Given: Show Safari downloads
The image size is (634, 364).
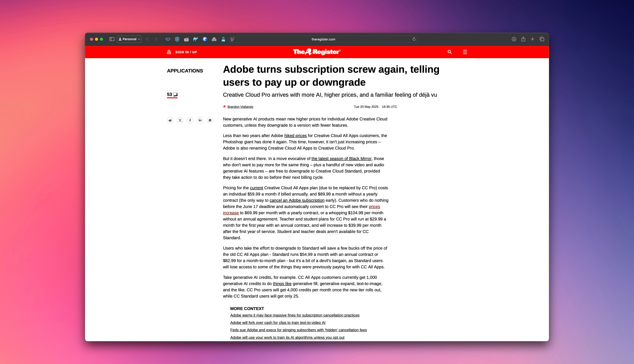Looking at the screenshot, I should pos(514,39).
